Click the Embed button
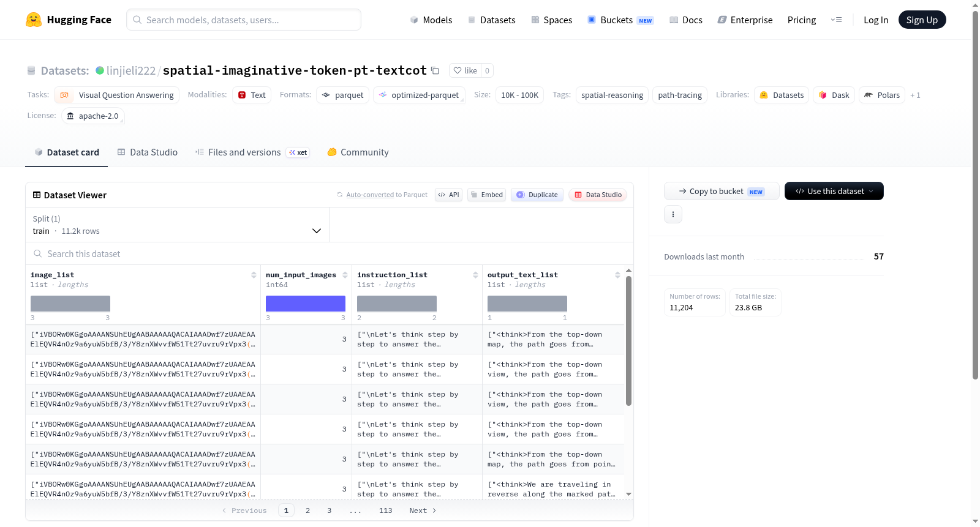This screenshot has width=980, height=527. pos(487,195)
